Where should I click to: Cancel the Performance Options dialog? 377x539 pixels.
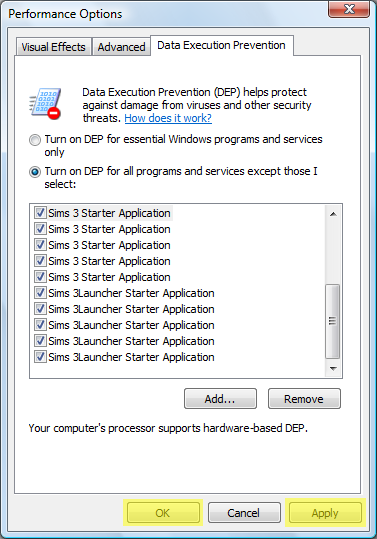click(x=244, y=513)
